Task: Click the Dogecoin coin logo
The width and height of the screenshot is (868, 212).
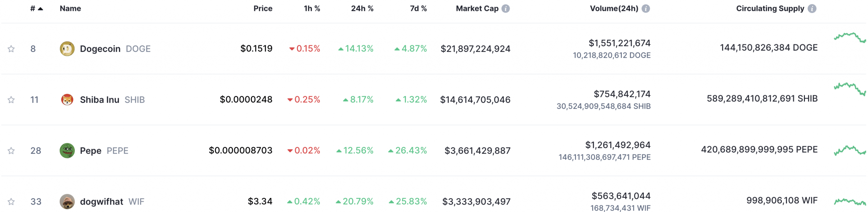Action: pos(67,49)
